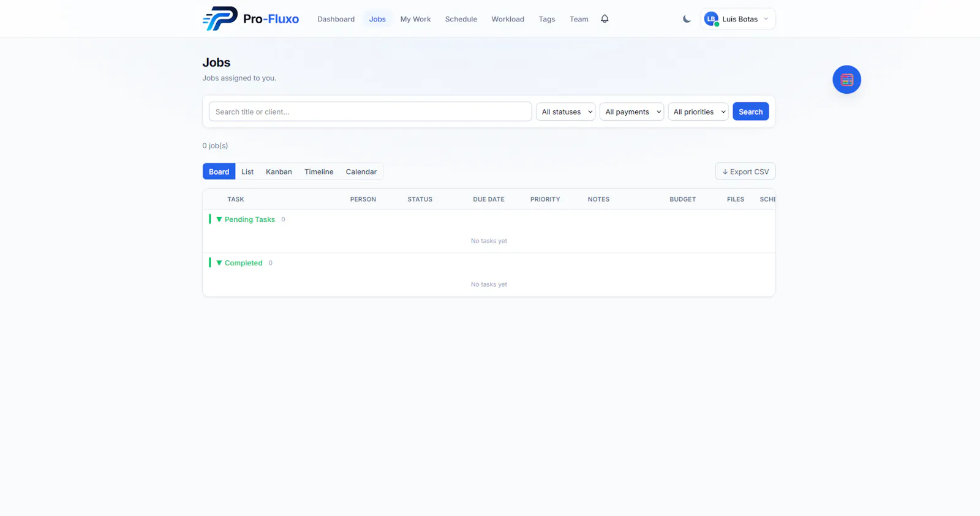Select the Jobs nav item
This screenshot has width=980, height=516.
point(377,19)
